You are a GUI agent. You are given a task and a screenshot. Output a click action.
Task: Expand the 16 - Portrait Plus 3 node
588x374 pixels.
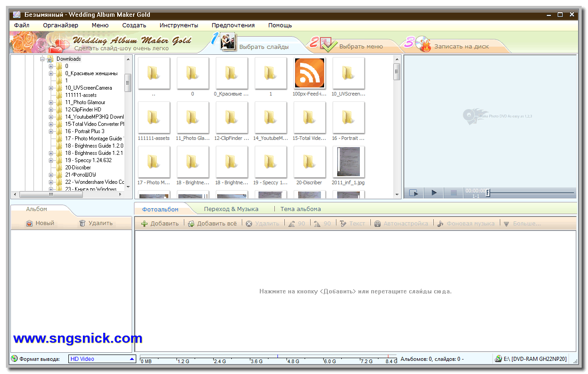(51, 131)
